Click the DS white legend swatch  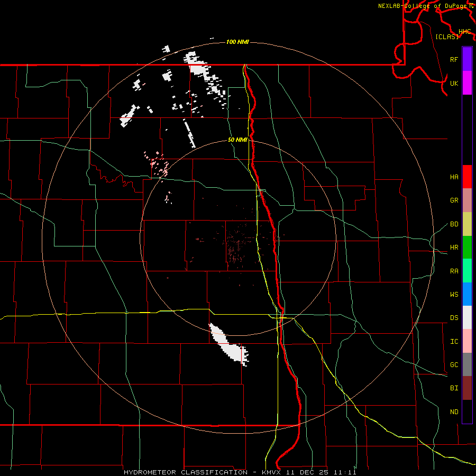tap(467, 317)
